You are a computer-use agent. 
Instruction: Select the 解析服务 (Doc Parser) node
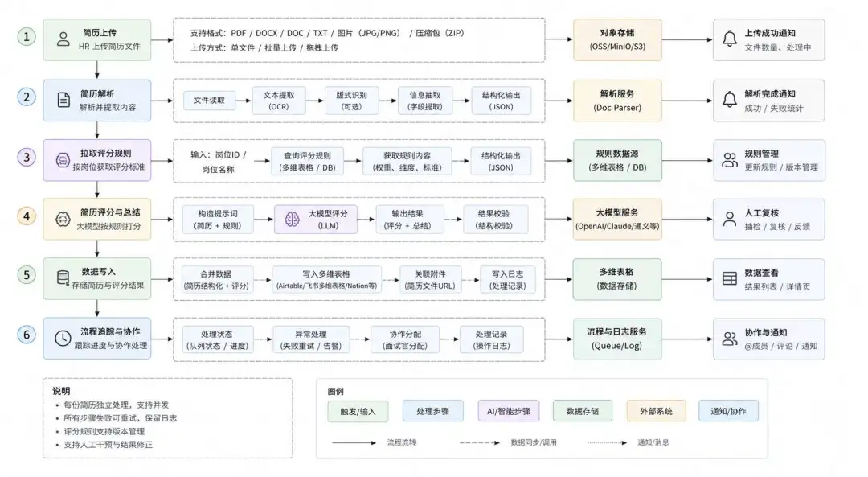click(617, 101)
